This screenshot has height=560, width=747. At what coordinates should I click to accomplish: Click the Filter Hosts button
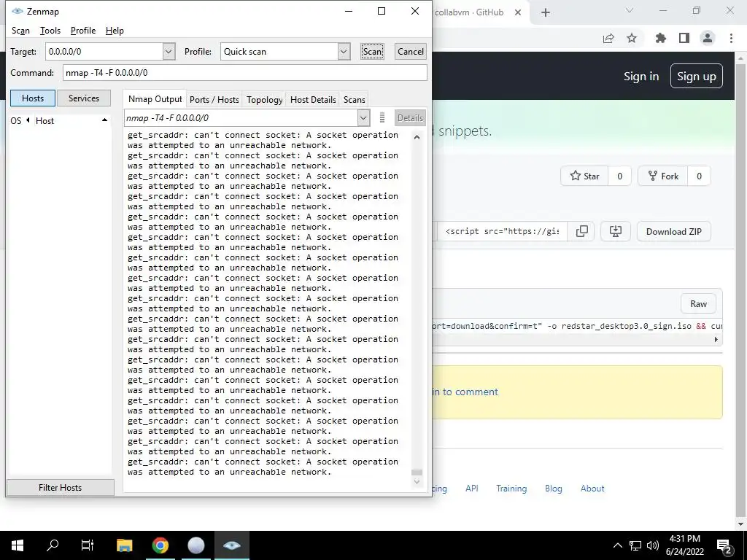click(60, 487)
